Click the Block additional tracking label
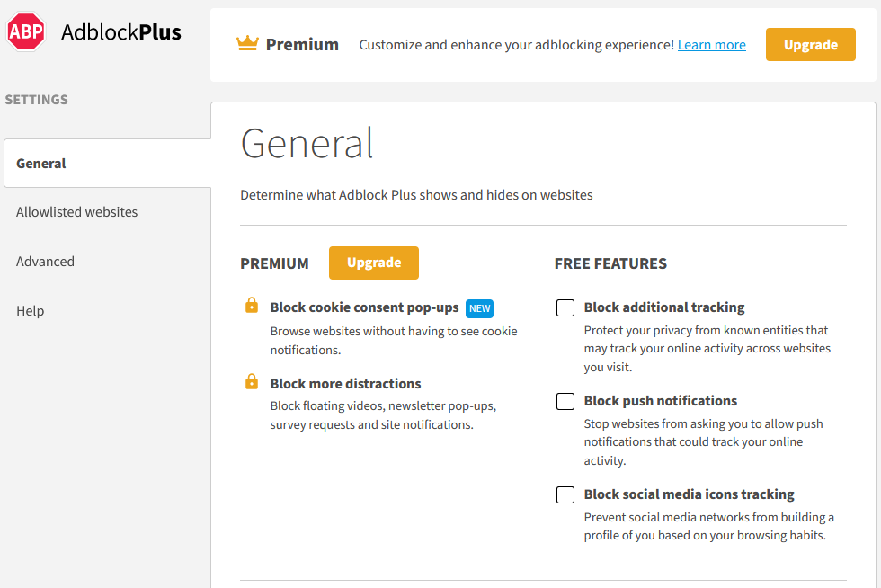This screenshot has width=881, height=588. coord(663,307)
